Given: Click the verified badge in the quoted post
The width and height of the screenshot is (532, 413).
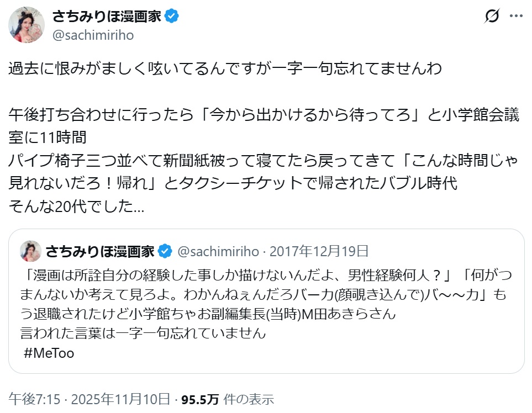Looking at the screenshot, I should pyautogui.click(x=165, y=251).
